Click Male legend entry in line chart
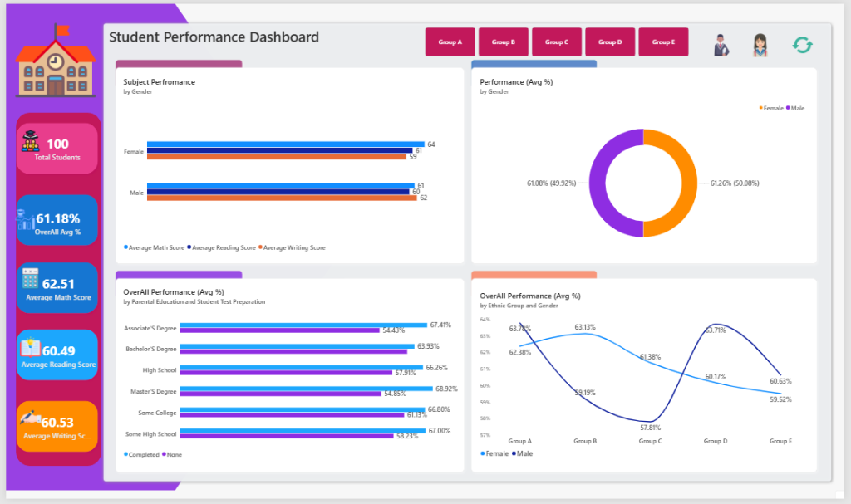 click(x=522, y=453)
